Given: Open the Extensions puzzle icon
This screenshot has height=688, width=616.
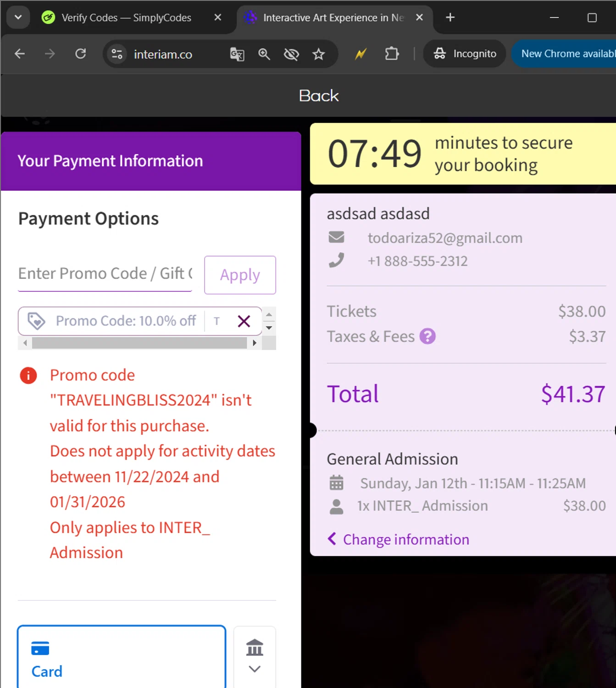Looking at the screenshot, I should pos(392,54).
